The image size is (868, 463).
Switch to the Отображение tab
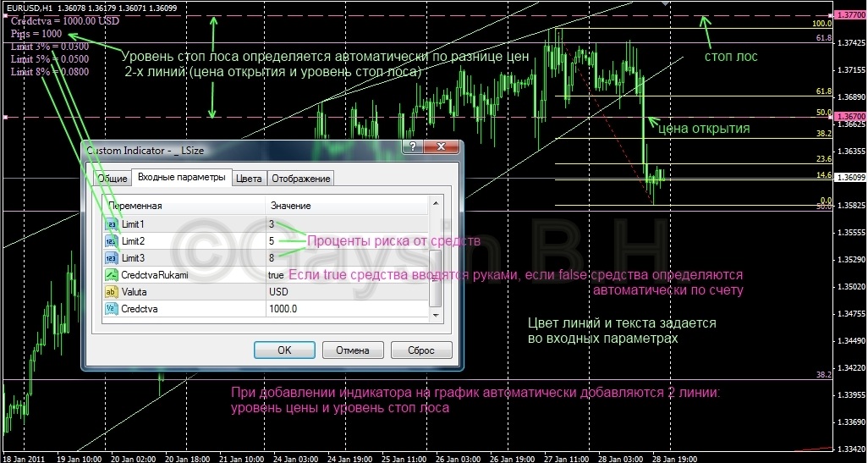301,179
